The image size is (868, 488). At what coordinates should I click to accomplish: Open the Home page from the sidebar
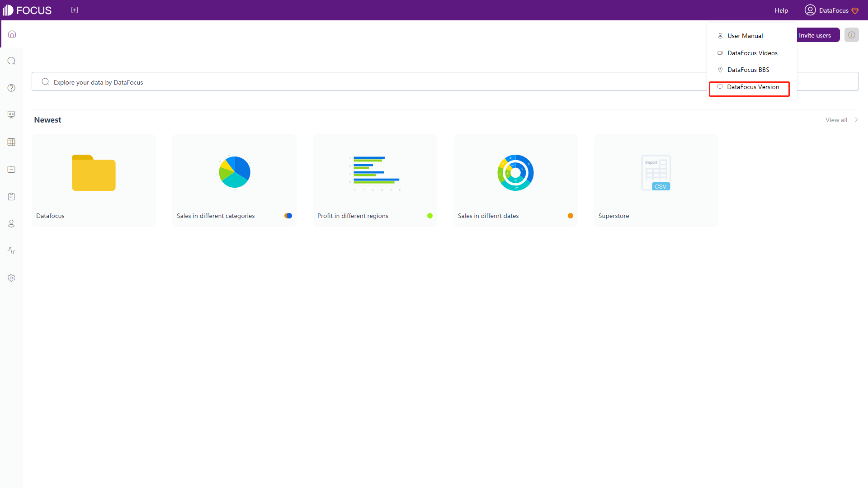12,34
